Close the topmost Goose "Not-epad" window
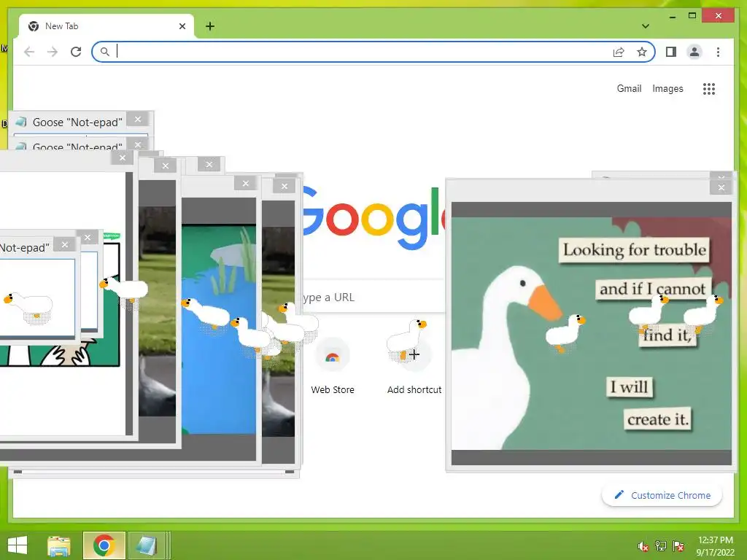The height and width of the screenshot is (560, 747). click(138, 120)
